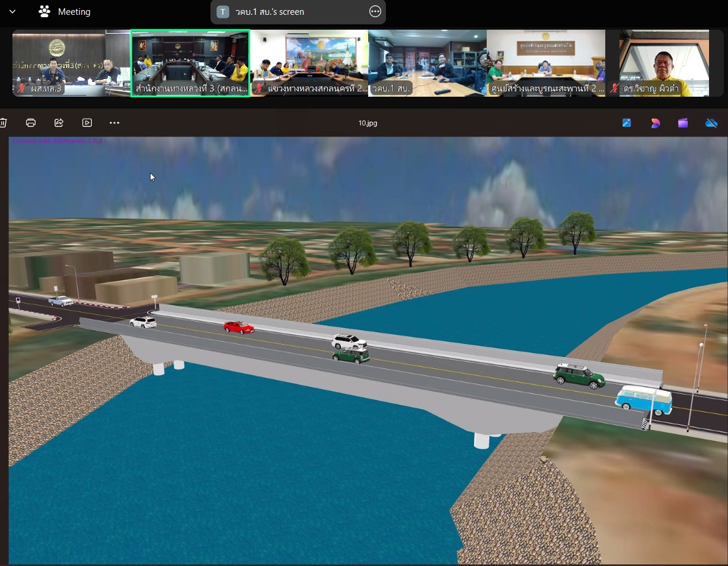
Task: Select the highlighted สำนักงานทางหลวงที่ 3 video tile
Action: (x=190, y=63)
